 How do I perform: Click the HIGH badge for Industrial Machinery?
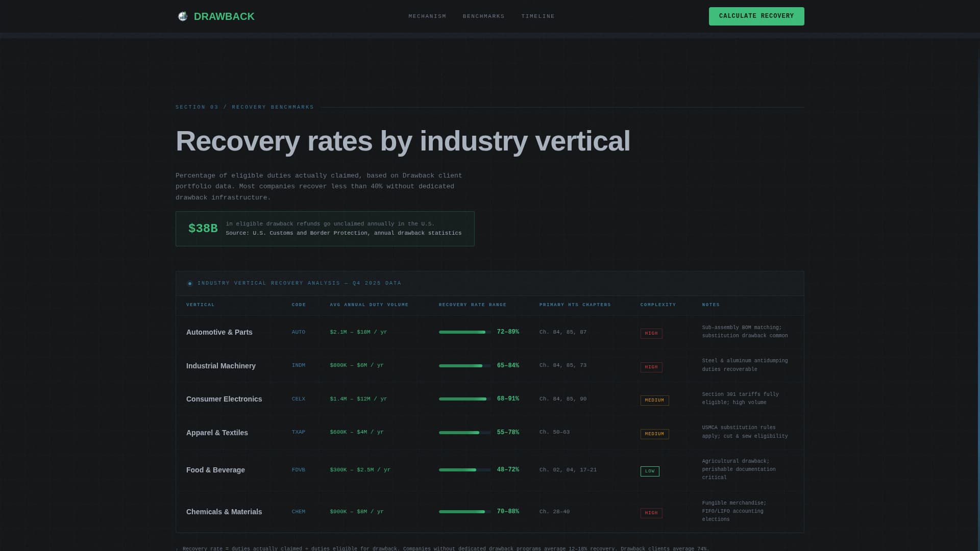pos(651,367)
